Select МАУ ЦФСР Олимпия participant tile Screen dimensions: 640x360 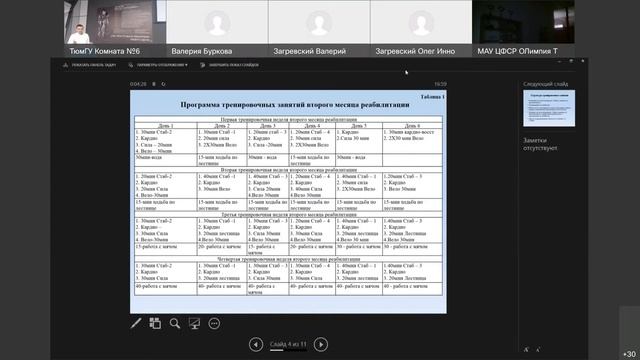click(x=523, y=28)
